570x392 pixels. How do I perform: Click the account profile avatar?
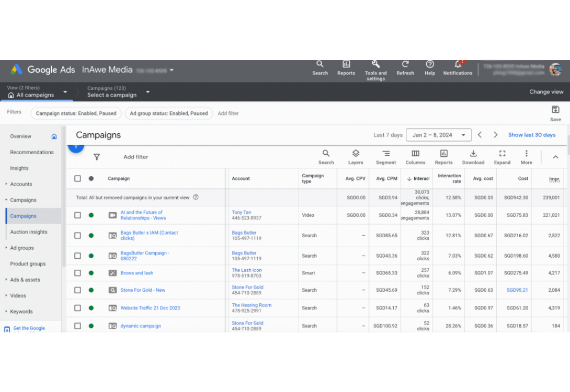555,69
